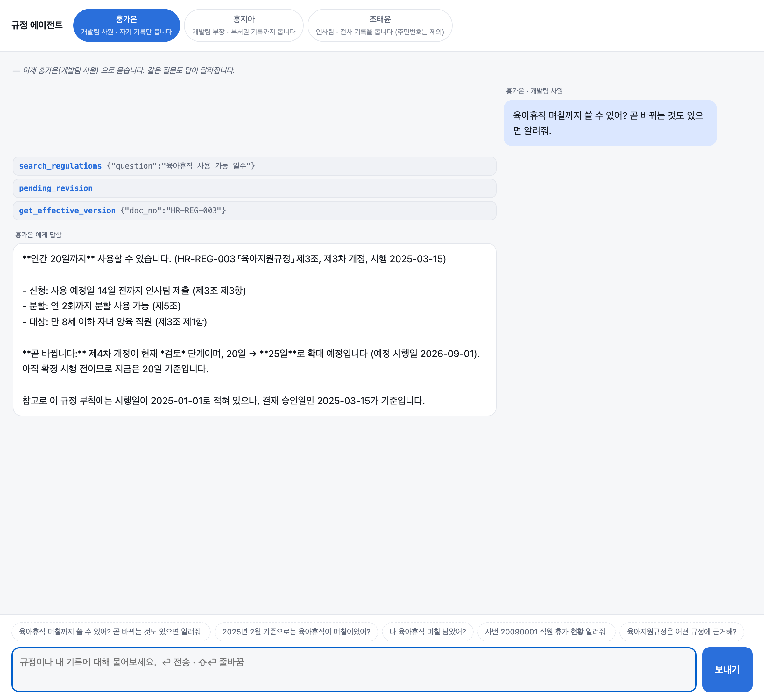Click the italic notice '이제 홍가은(개발팀 사원) 으로 묻습니다'
The image size is (764, 700).
point(124,70)
